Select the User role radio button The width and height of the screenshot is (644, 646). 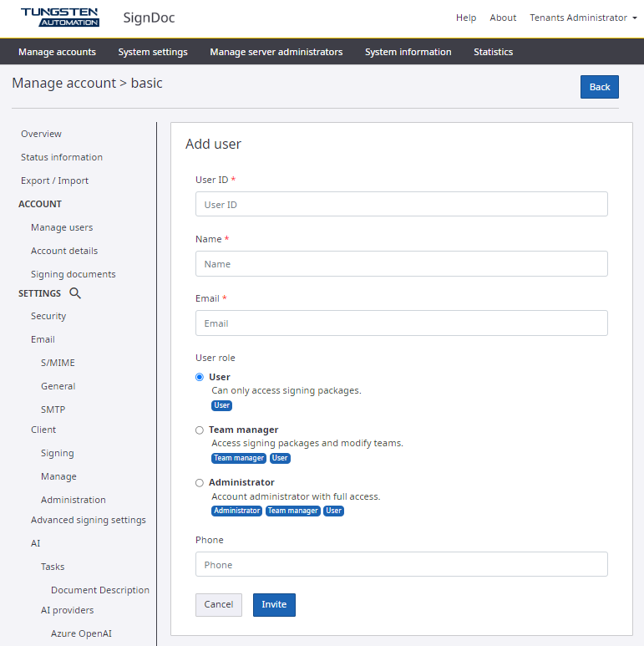(x=200, y=377)
